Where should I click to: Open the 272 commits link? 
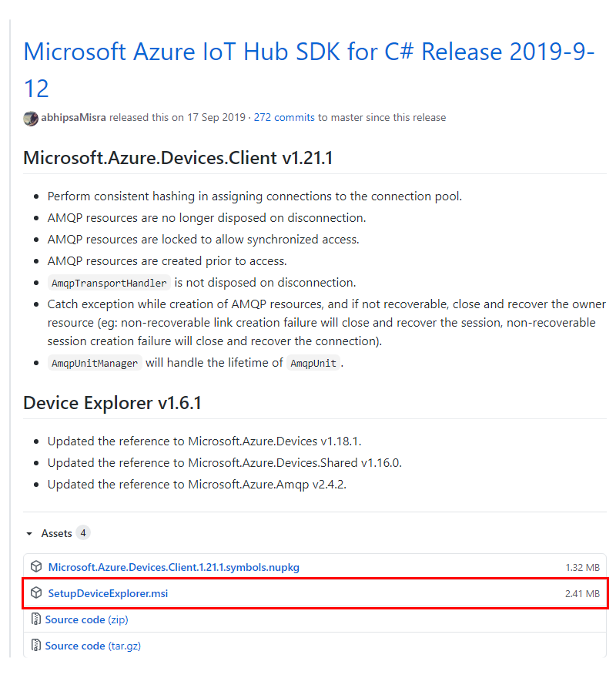click(x=284, y=118)
